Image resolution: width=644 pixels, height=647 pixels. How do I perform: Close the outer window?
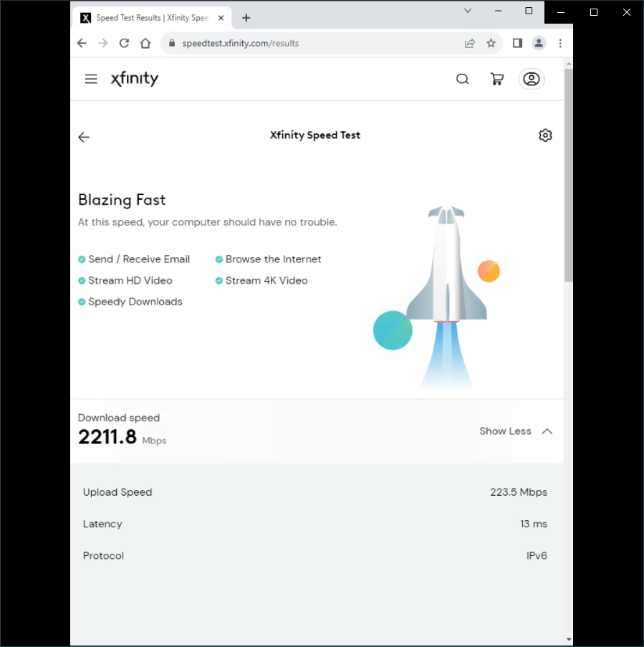coord(627,12)
